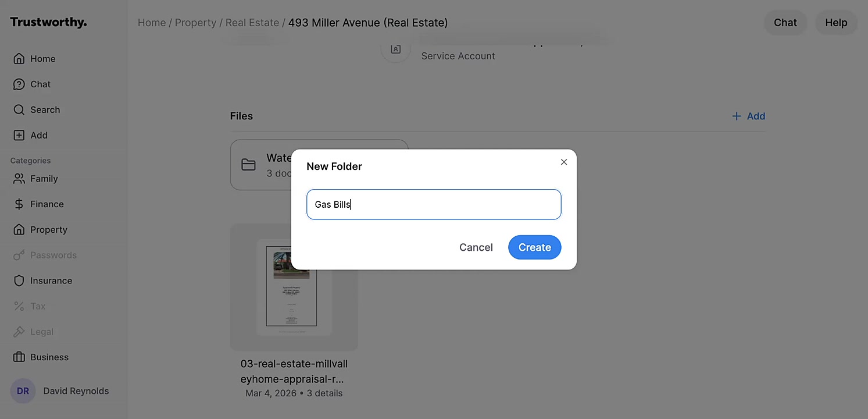The image size is (868, 419).
Task: Cancel the new folder creation
Action: (x=476, y=247)
